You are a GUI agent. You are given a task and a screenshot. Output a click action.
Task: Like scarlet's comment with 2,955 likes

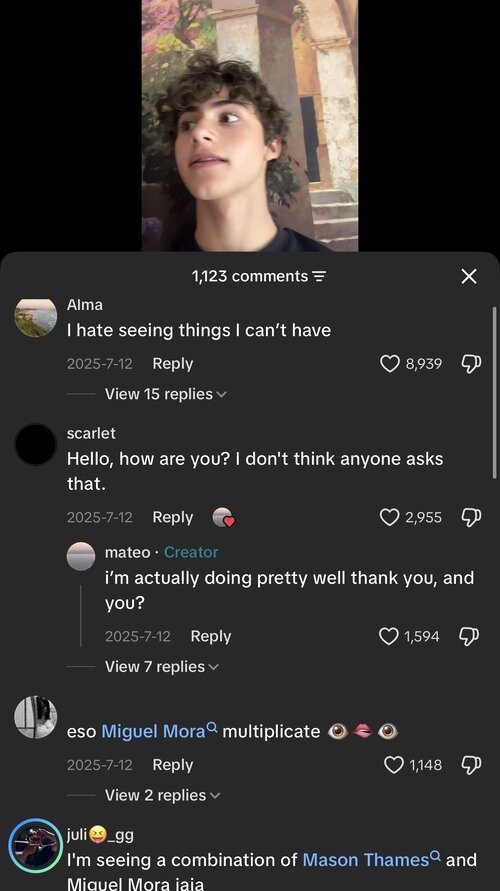390,517
